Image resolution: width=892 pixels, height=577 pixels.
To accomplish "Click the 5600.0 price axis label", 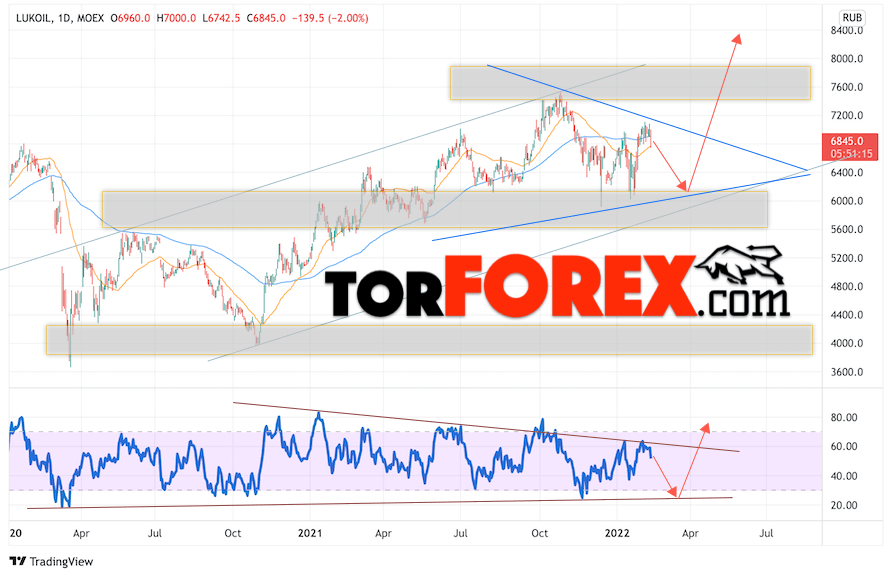I will [846, 229].
